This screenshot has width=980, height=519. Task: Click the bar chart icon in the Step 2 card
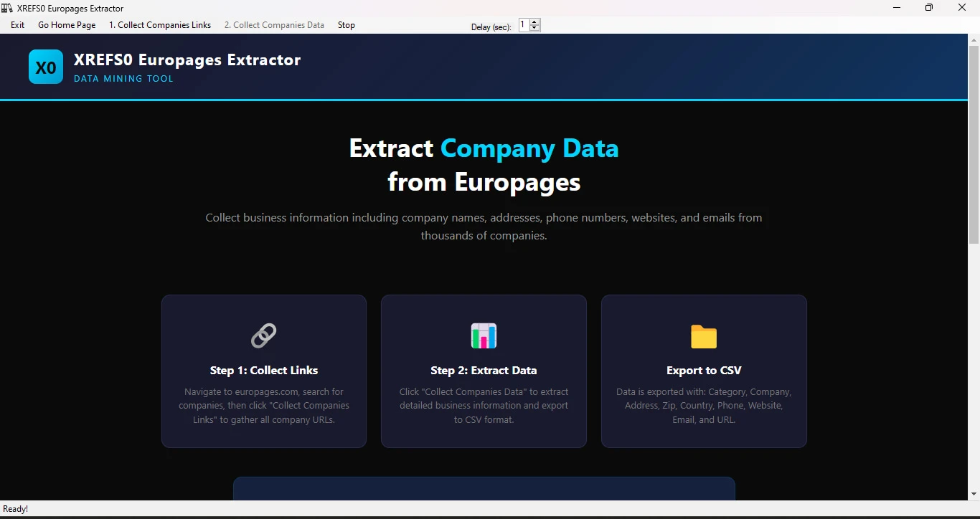point(484,335)
